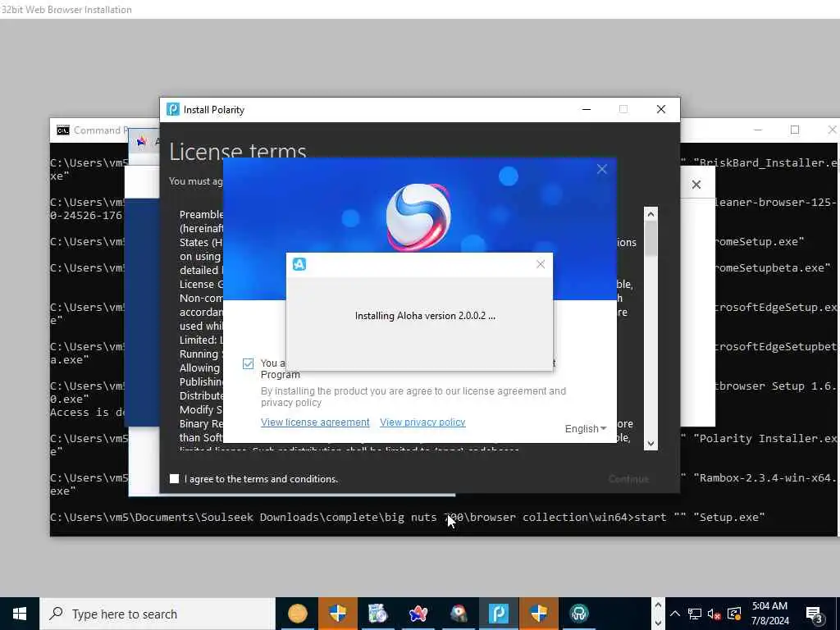
Task: Click taskbar overflow down arrow
Action: (658, 623)
